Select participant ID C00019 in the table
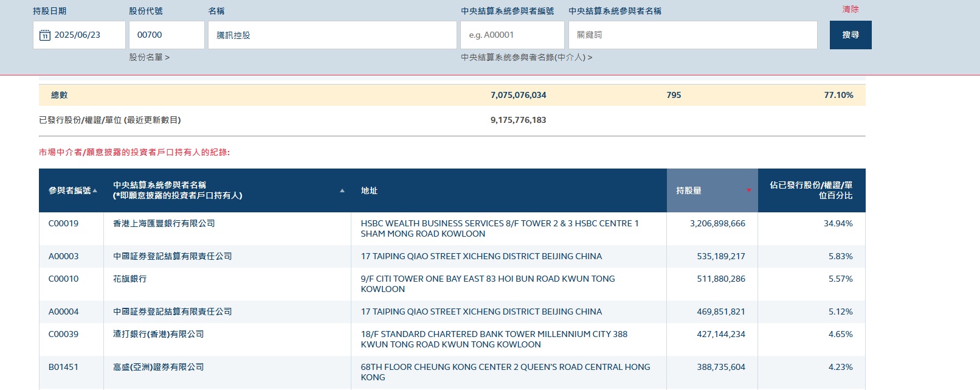 tap(63, 223)
